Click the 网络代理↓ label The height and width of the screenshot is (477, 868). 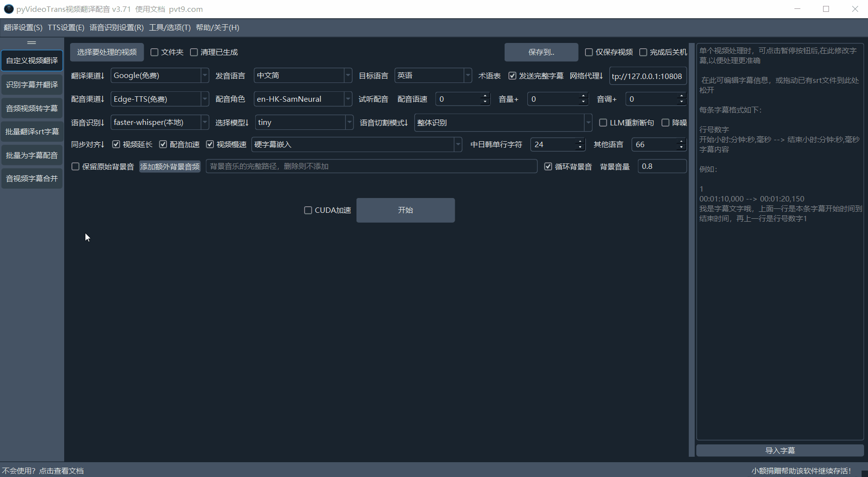(x=586, y=76)
